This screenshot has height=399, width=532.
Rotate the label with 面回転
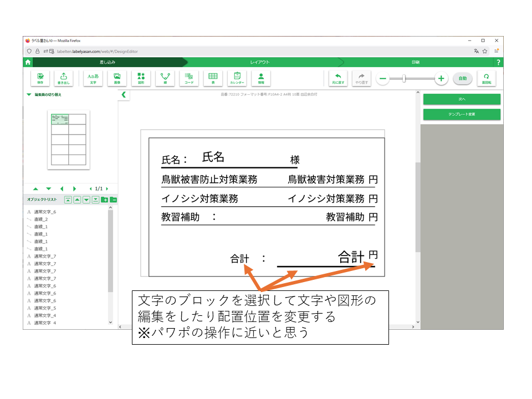(x=486, y=78)
